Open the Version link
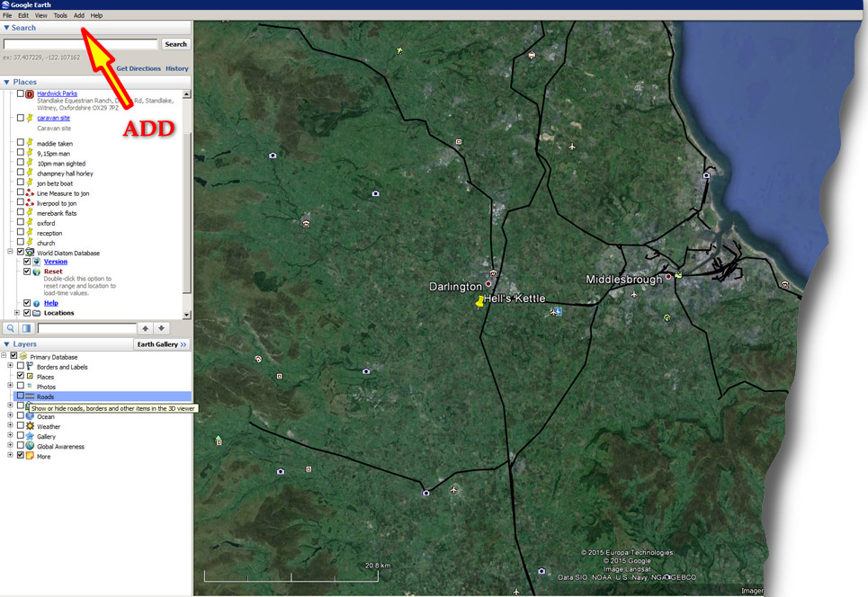 pyautogui.click(x=56, y=262)
